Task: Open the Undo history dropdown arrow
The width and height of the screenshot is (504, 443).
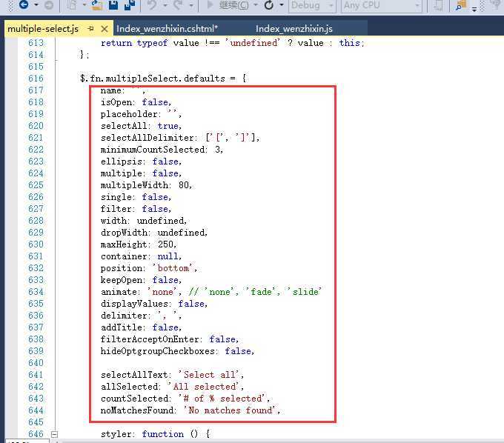Action: coord(165,5)
